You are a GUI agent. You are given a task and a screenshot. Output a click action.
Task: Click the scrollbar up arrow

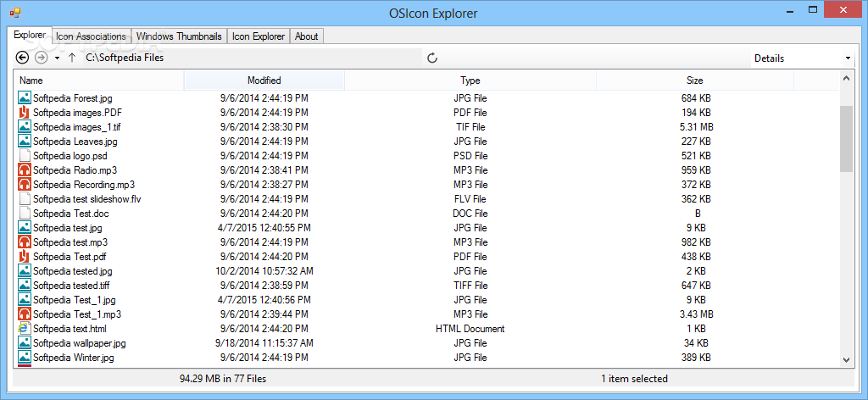(846, 80)
